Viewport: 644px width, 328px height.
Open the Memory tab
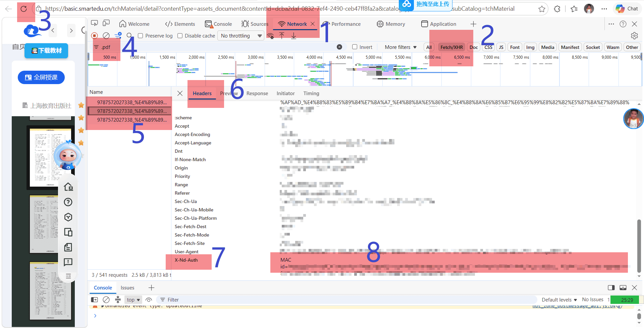point(391,24)
